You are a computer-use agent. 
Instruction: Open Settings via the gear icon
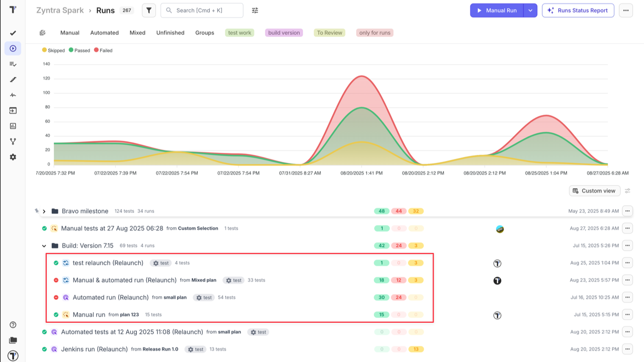13,157
